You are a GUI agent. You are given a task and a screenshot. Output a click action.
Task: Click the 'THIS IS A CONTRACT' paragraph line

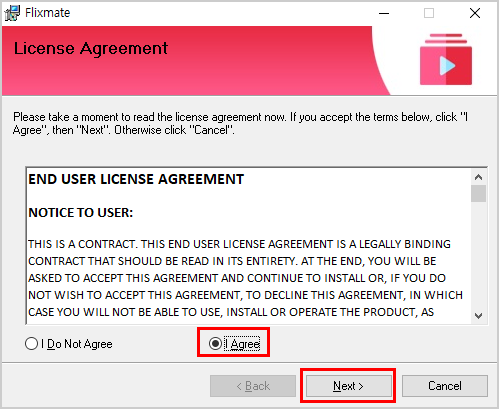tap(239, 244)
